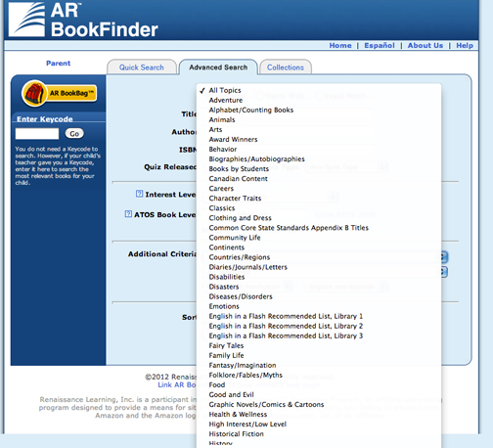Open the Home link
Viewport: 493px width, 448px height.
(340, 45)
